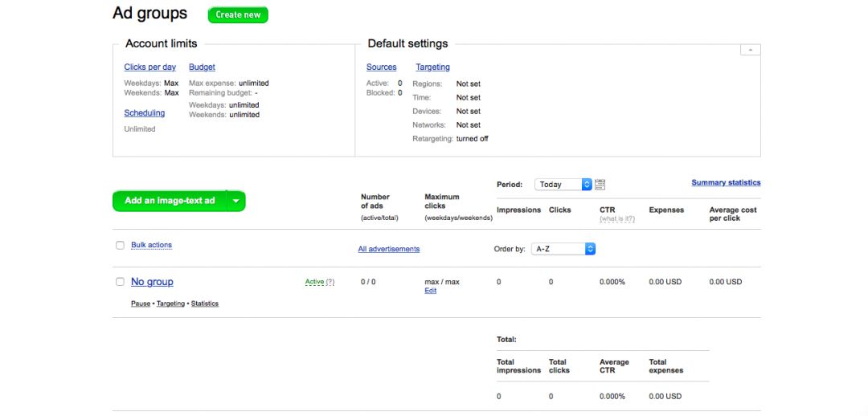Viewport: 868px width, 416px height.
Task: Open the Summary statistics link
Action: (x=725, y=182)
